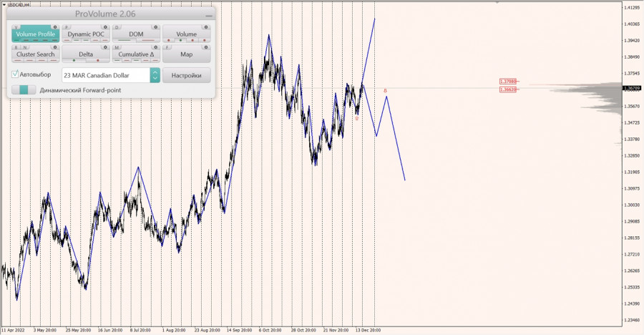Screen dimensions: 644x335
Task: Enable the Cumulative Δ indicator
Action: tap(136, 54)
